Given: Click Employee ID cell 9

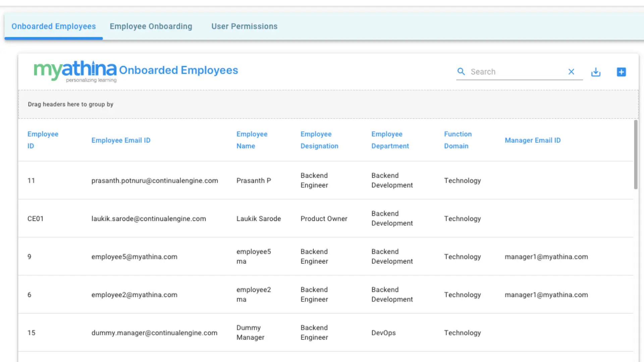Looking at the screenshot, I should (30, 257).
